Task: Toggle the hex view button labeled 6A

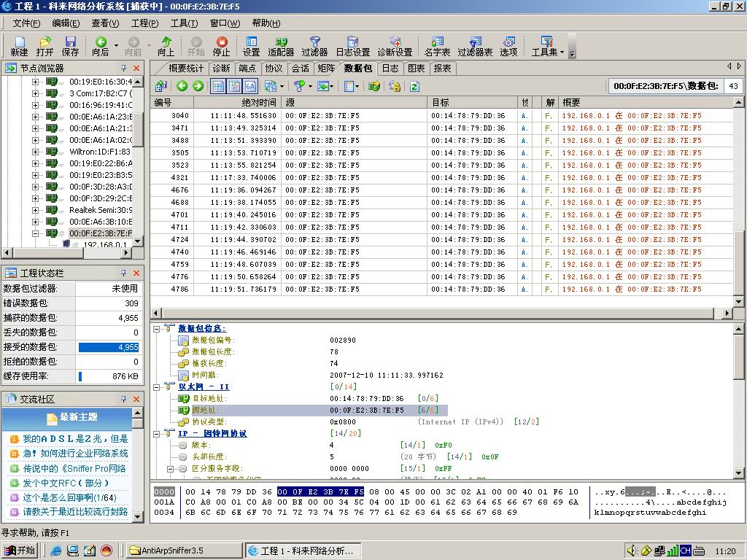Action: [x=250, y=86]
